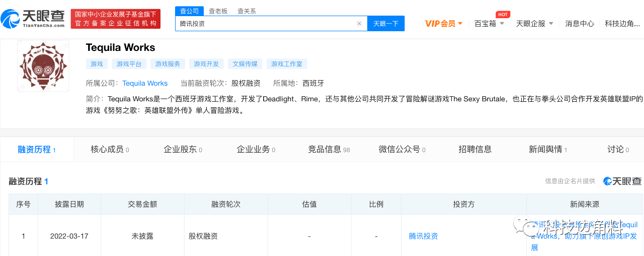644x256 pixels.
Task: Click the 国家中小企业发展子基金 red banner
Action: click(x=115, y=19)
